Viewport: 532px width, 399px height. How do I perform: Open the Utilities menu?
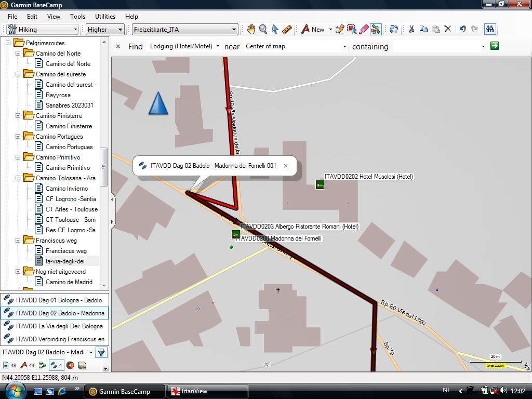click(105, 17)
